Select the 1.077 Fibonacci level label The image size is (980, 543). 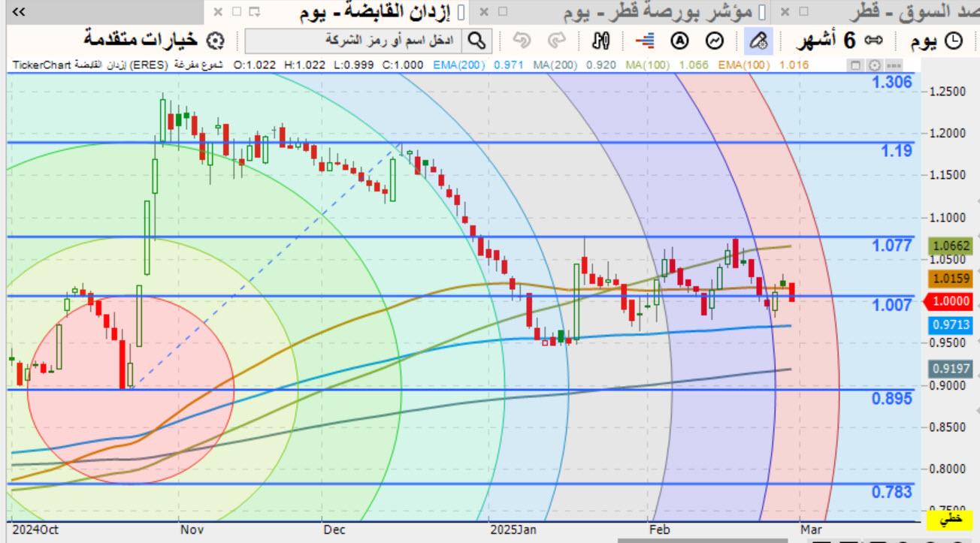[x=892, y=245]
